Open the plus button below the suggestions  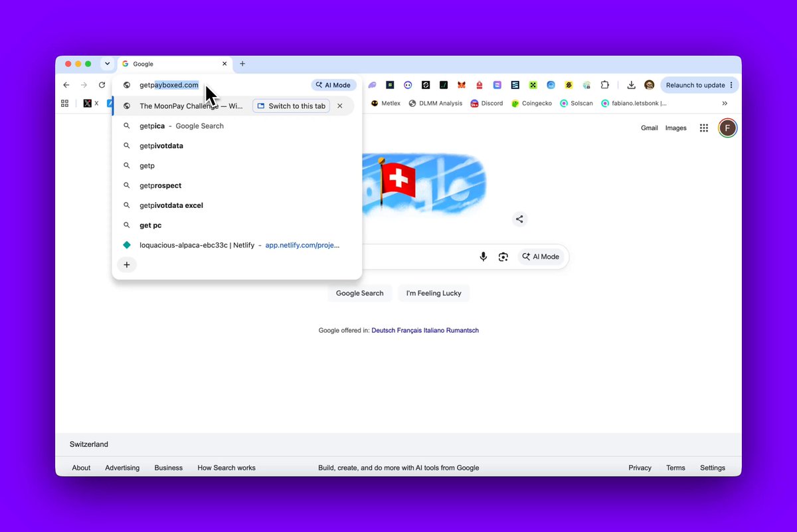click(127, 264)
